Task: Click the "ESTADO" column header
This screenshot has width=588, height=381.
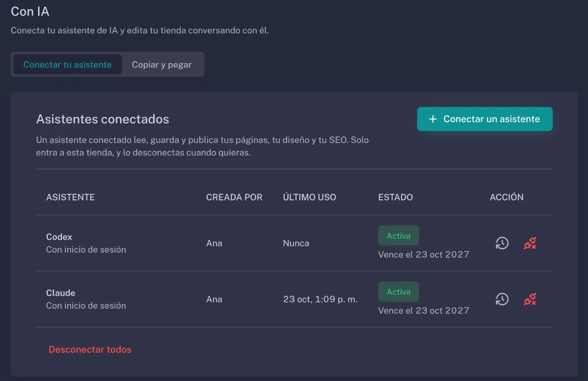Action: 396,197
